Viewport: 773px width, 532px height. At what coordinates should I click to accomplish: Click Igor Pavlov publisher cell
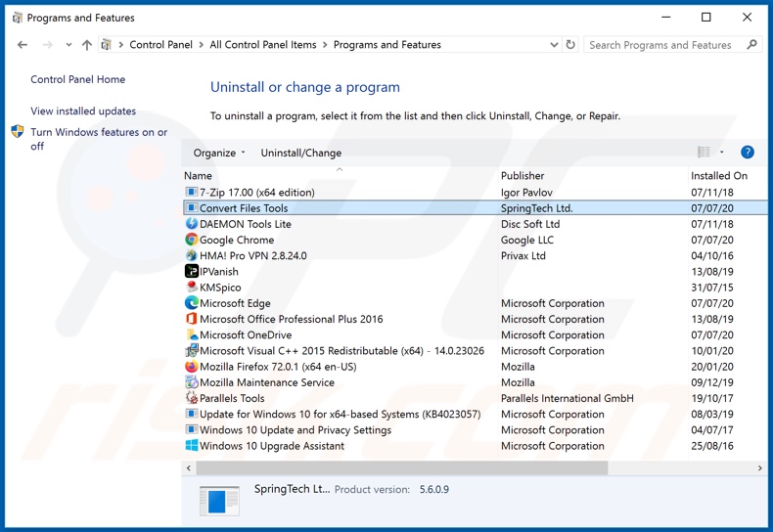pyautogui.click(x=526, y=192)
